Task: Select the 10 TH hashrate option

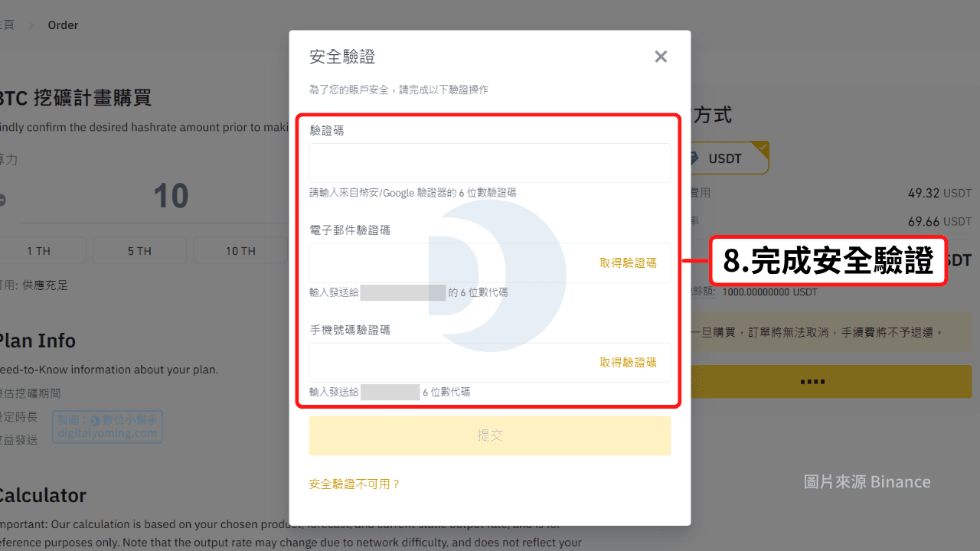Action: pyautogui.click(x=240, y=250)
